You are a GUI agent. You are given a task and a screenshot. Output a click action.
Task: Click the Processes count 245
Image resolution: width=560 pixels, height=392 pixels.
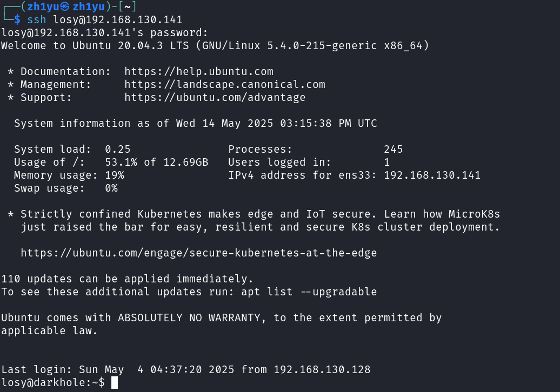tap(394, 150)
